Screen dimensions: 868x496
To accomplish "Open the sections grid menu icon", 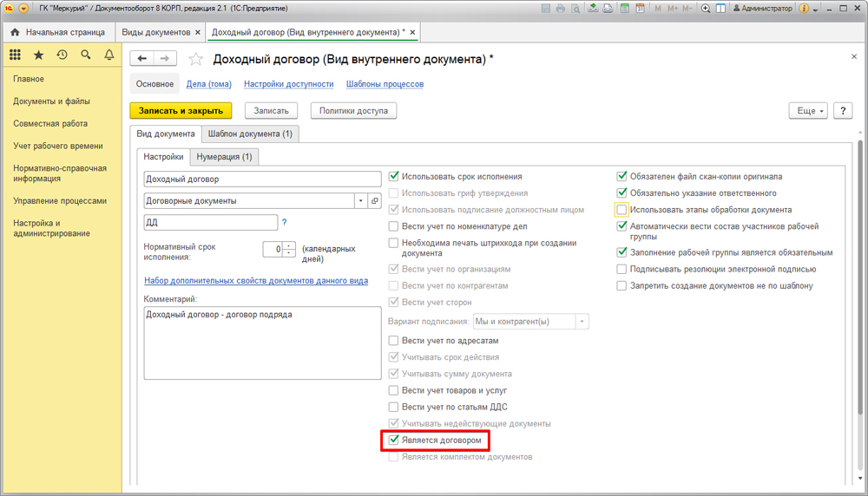I will pyautogui.click(x=15, y=55).
